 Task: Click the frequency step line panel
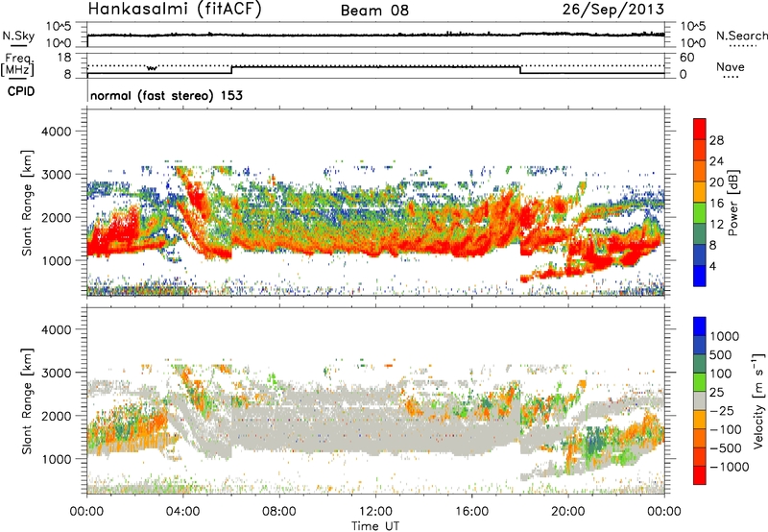tap(375, 65)
